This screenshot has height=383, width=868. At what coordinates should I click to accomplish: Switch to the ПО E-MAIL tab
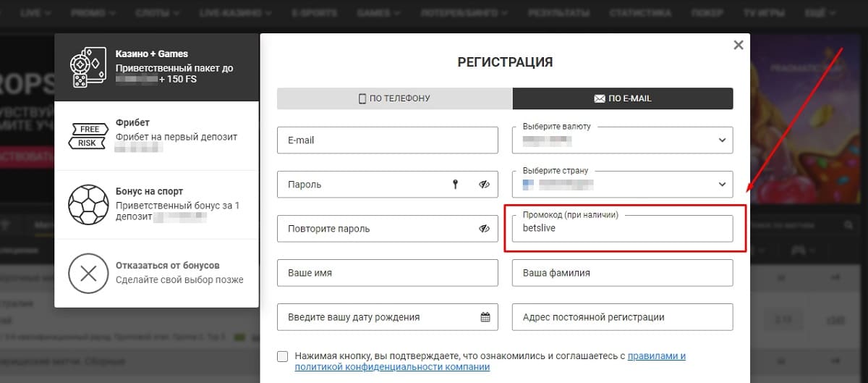(623, 98)
